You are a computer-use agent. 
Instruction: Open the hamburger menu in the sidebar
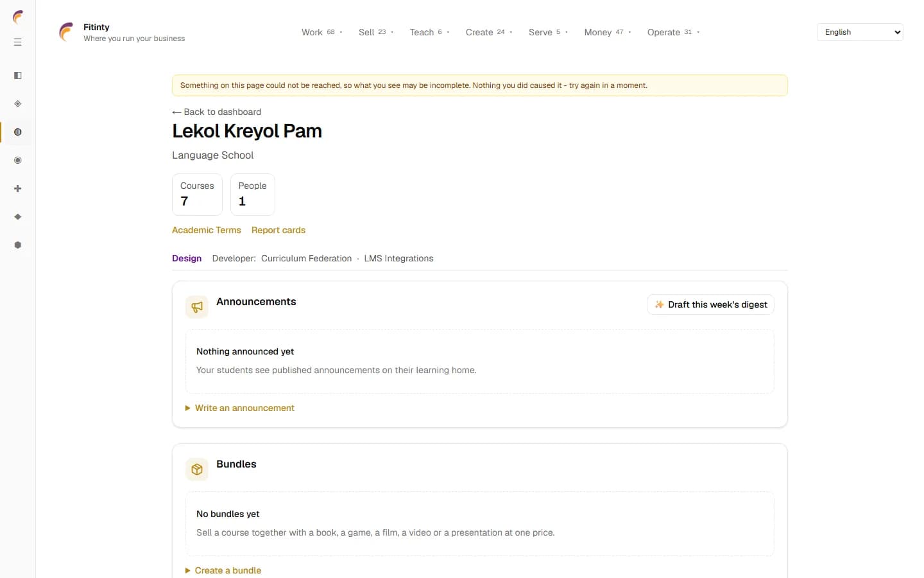(18, 42)
